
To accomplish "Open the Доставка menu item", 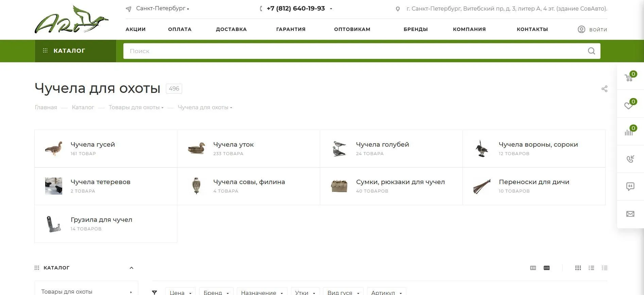I will tap(231, 29).
